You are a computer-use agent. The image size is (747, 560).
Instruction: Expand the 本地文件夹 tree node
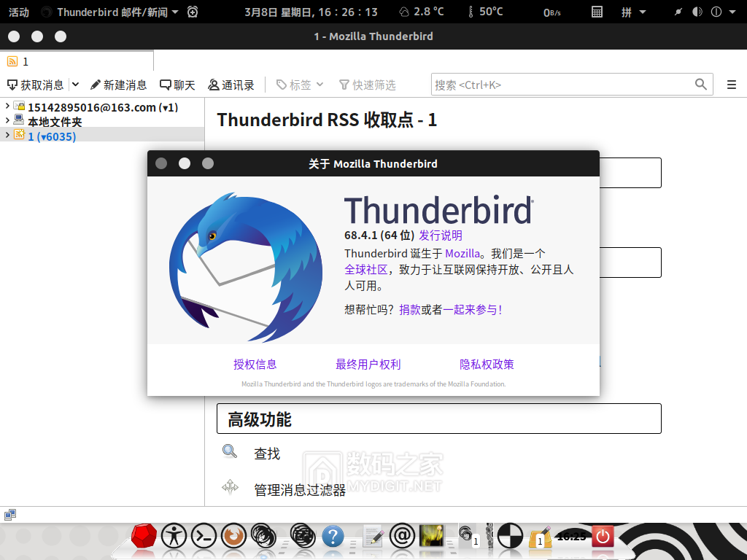pyautogui.click(x=7, y=120)
